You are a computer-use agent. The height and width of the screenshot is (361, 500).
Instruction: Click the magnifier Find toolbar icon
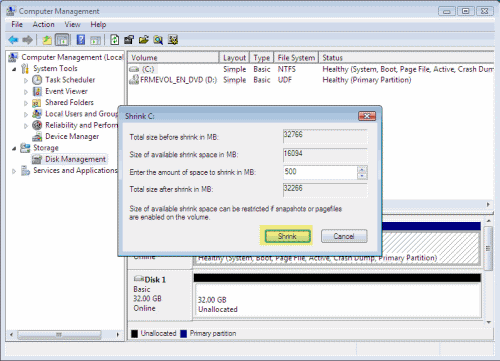point(158,40)
